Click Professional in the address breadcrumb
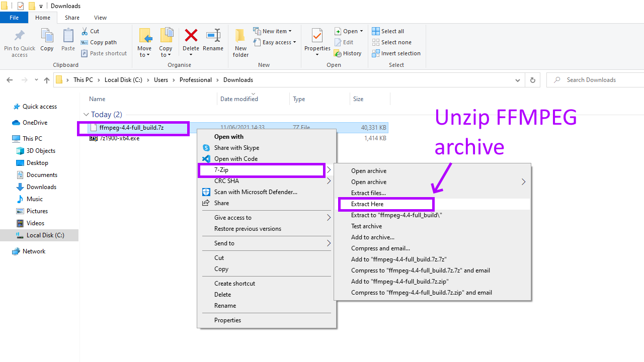Image resolution: width=644 pixels, height=362 pixels. click(x=196, y=80)
